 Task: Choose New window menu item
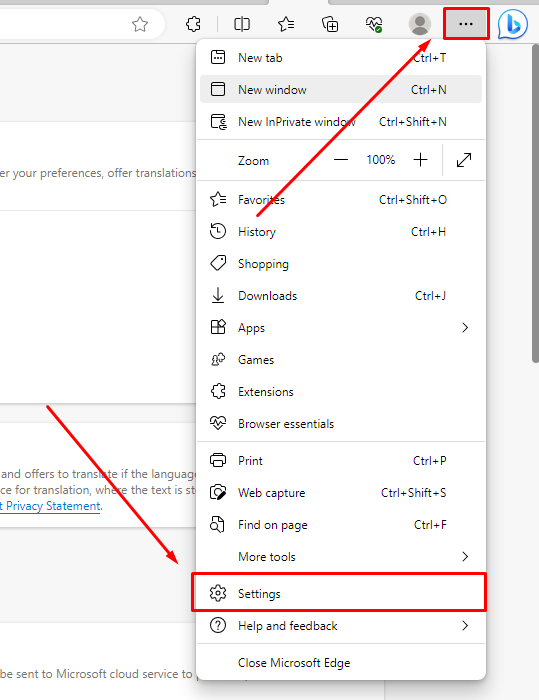click(341, 89)
